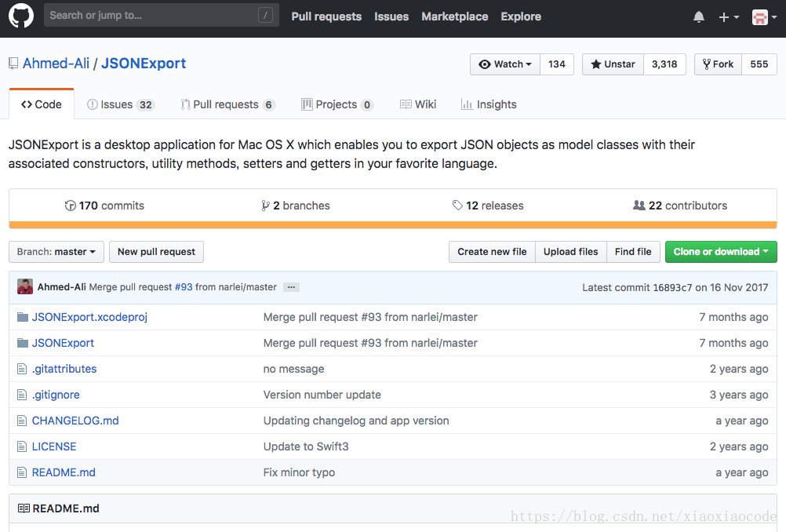Image resolution: width=786 pixels, height=532 pixels.
Task: Click Find file button
Action: (x=633, y=252)
